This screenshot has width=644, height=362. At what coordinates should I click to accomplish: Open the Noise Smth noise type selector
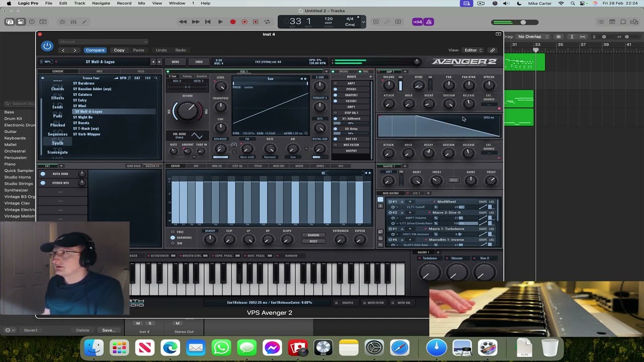pyautogui.click(x=247, y=157)
